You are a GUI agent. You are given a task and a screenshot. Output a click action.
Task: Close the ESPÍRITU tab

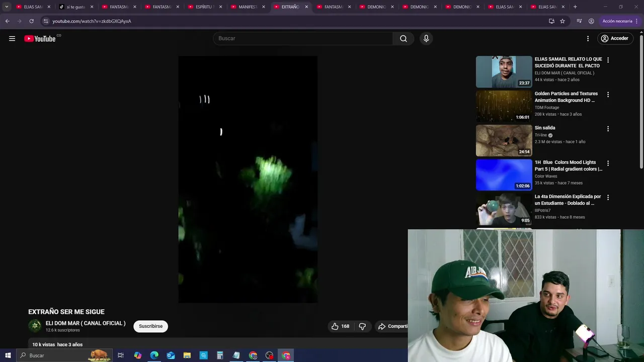coord(220,7)
